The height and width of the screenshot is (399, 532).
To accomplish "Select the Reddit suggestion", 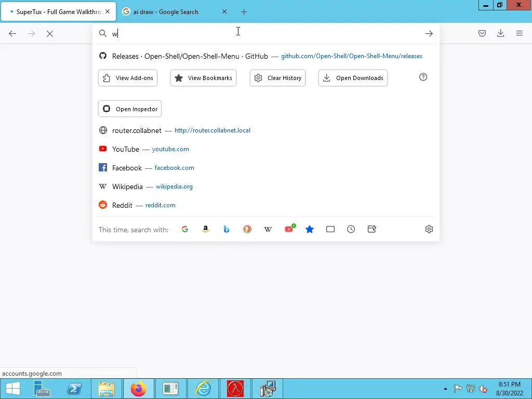I will (265, 205).
